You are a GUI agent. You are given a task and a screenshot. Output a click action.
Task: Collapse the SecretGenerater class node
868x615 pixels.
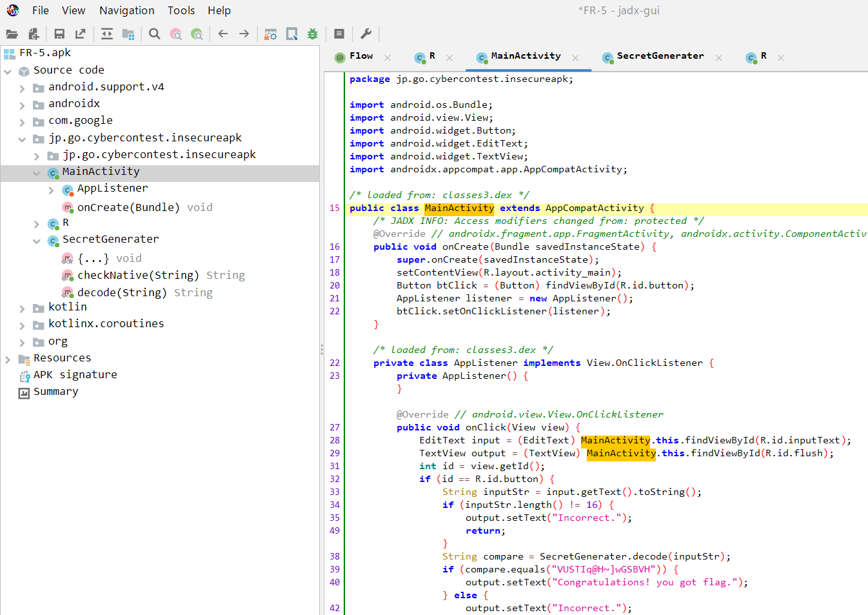[37, 241]
